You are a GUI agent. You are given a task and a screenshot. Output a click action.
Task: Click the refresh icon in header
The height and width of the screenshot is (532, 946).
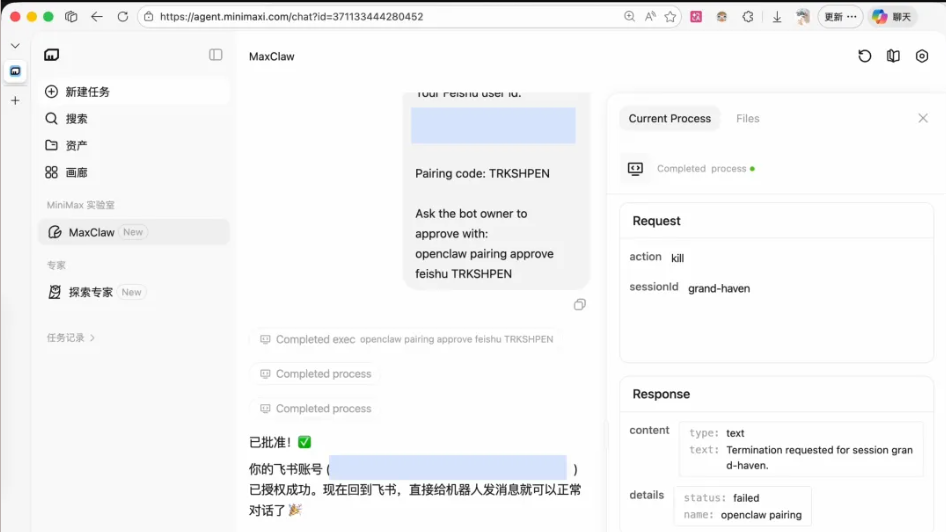[865, 56]
